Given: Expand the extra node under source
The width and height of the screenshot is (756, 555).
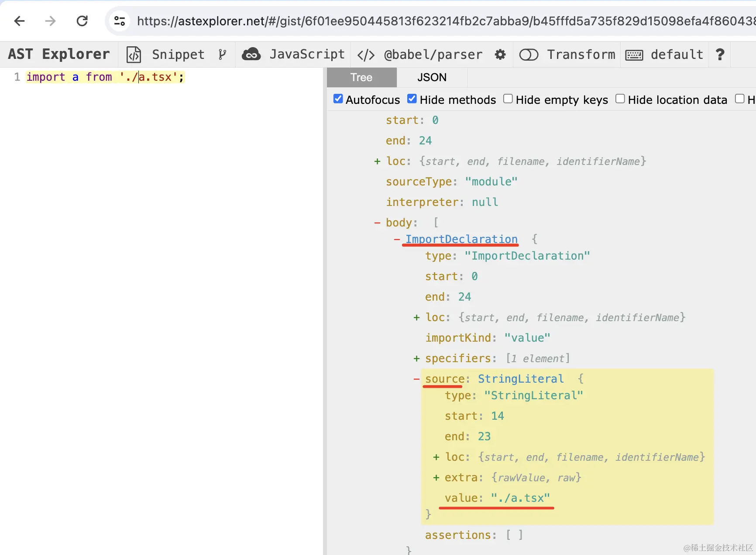Looking at the screenshot, I should 436,477.
